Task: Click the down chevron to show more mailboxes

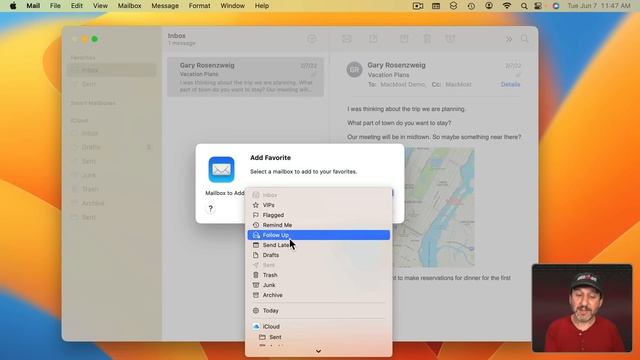Action: coord(318,351)
